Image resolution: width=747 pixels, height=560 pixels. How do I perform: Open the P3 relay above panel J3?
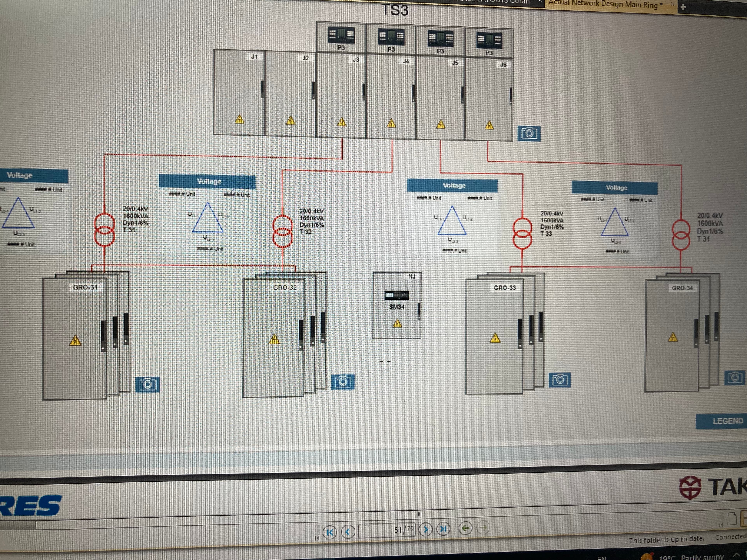pos(341,35)
